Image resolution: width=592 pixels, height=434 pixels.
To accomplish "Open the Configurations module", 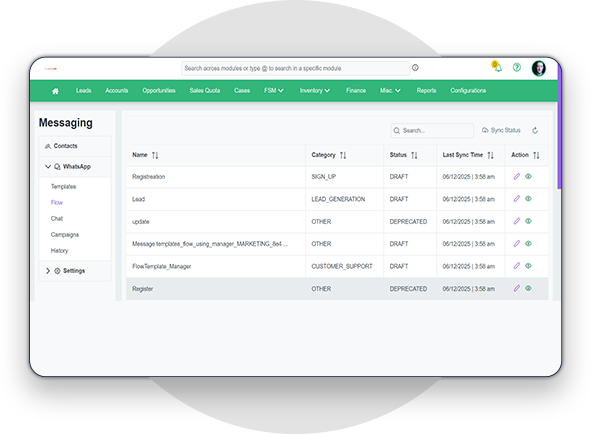I will click(468, 91).
